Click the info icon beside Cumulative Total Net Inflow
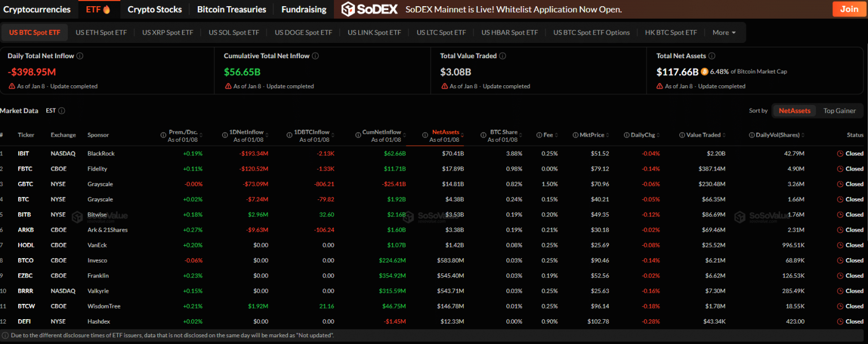 pyautogui.click(x=315, y=56)
